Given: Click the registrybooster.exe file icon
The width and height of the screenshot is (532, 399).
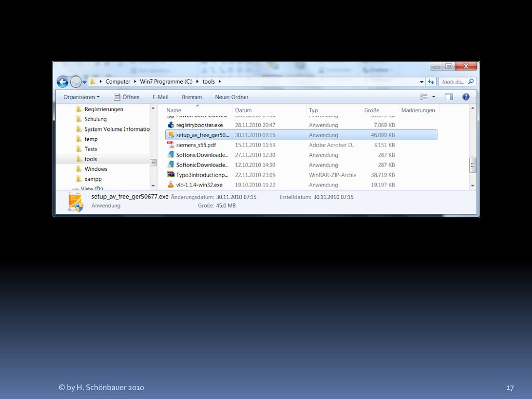Looking at the screenshot, I should [x=170, y=125].
